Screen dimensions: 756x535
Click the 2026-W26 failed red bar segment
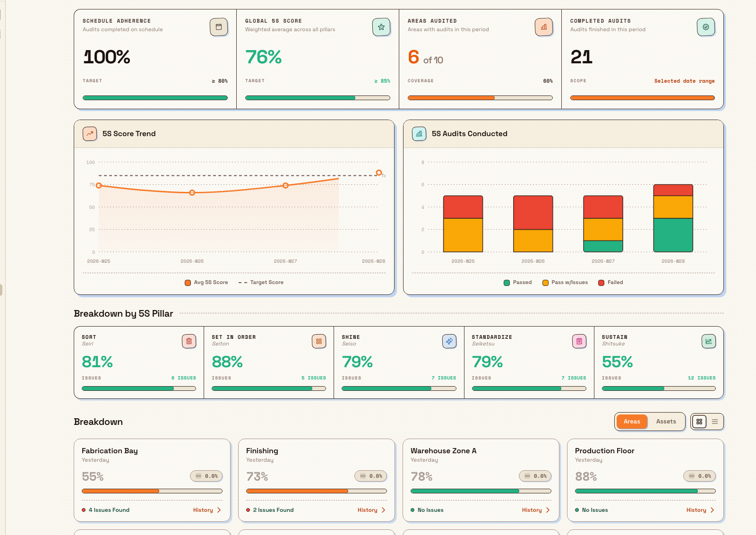(x=533, y=213)
